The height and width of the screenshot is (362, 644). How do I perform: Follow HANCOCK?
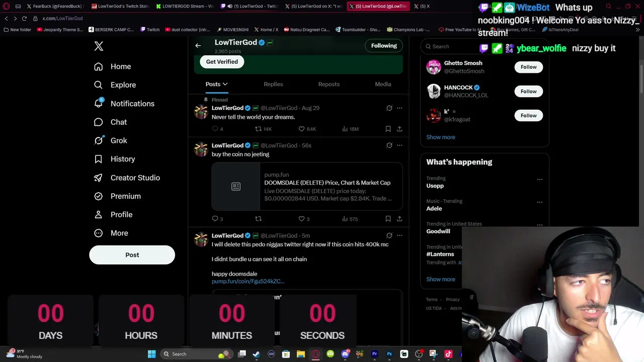point(529,92)
